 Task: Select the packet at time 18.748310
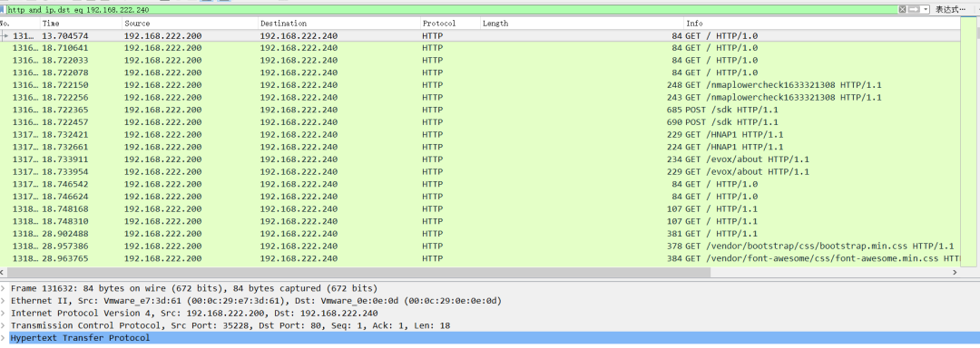coord(480,221)
